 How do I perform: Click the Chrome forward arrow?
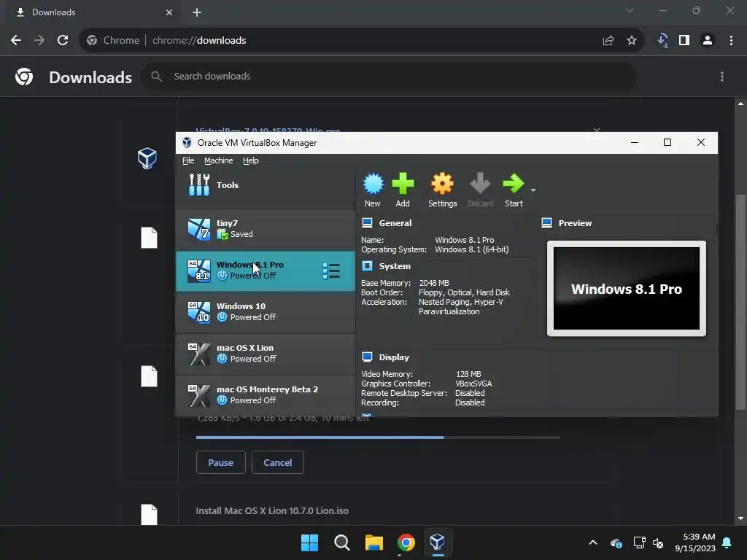click(x=39, y=41)
